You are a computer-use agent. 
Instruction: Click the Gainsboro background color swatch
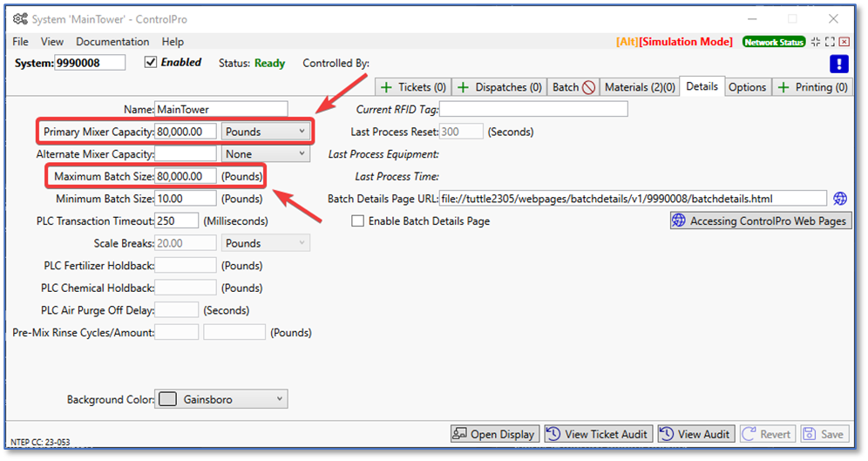point(168,399)
